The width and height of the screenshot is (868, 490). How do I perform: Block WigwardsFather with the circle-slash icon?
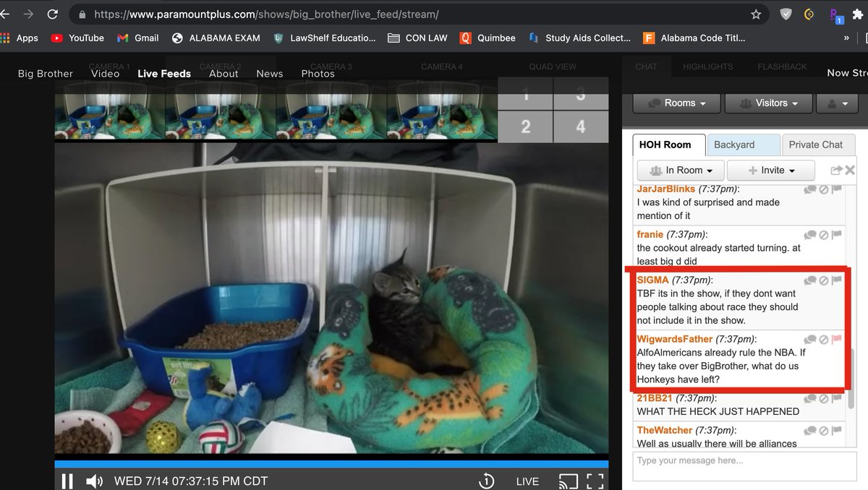coord(823,340)
